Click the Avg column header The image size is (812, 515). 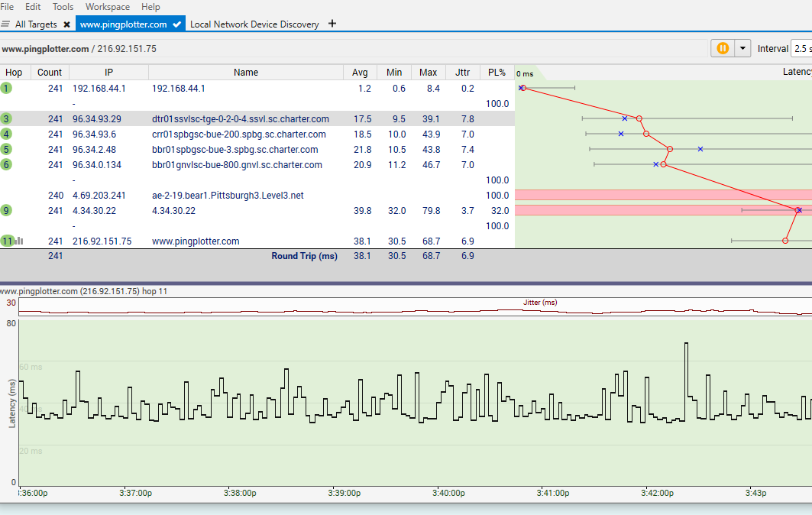[360, 73]
